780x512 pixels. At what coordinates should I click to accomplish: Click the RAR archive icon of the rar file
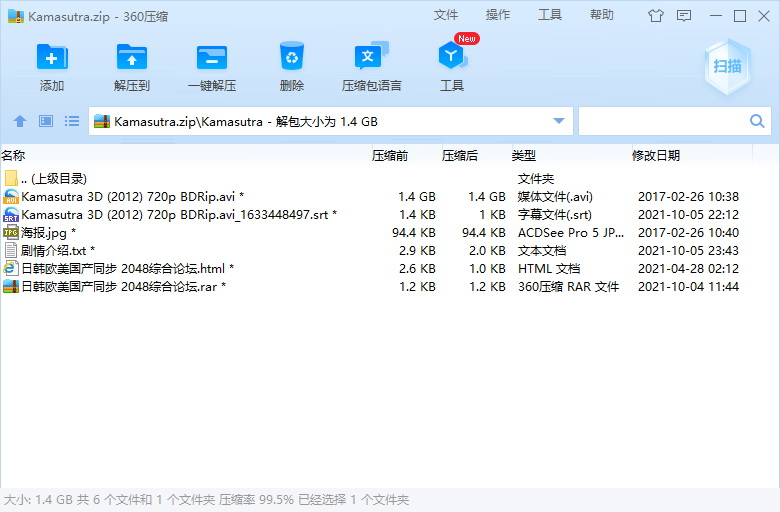click(11, 286)
